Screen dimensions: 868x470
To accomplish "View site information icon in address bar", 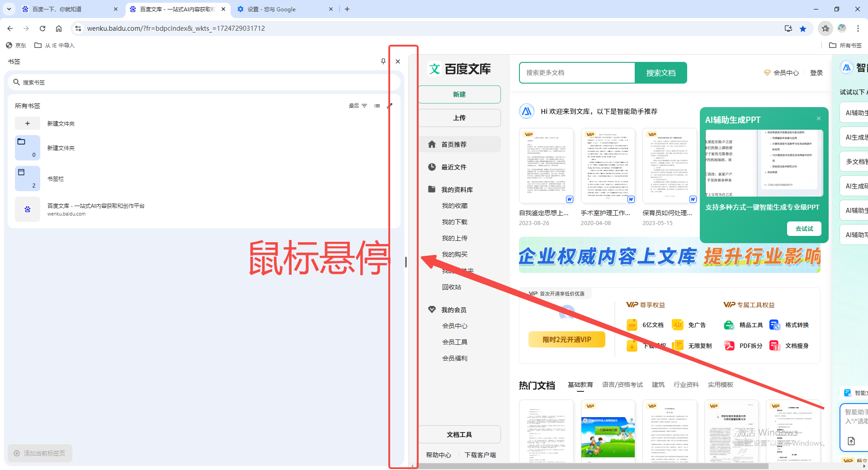I will 78,28.
